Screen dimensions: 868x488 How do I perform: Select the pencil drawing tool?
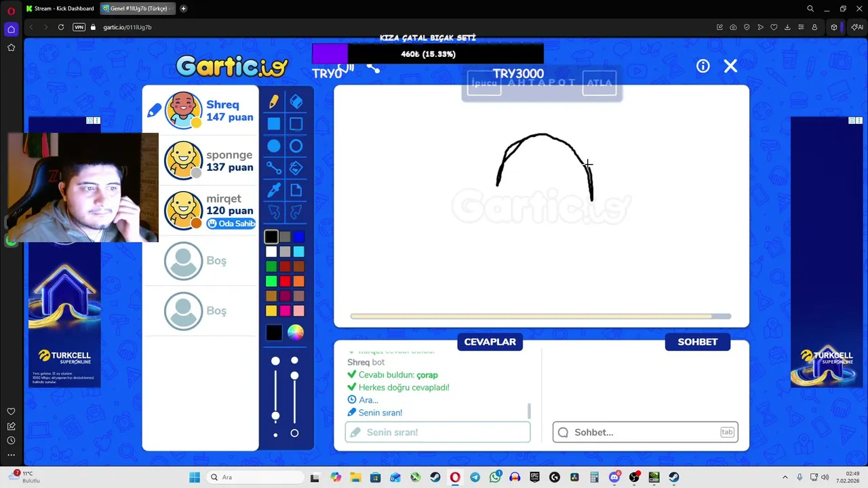[273, 102]
